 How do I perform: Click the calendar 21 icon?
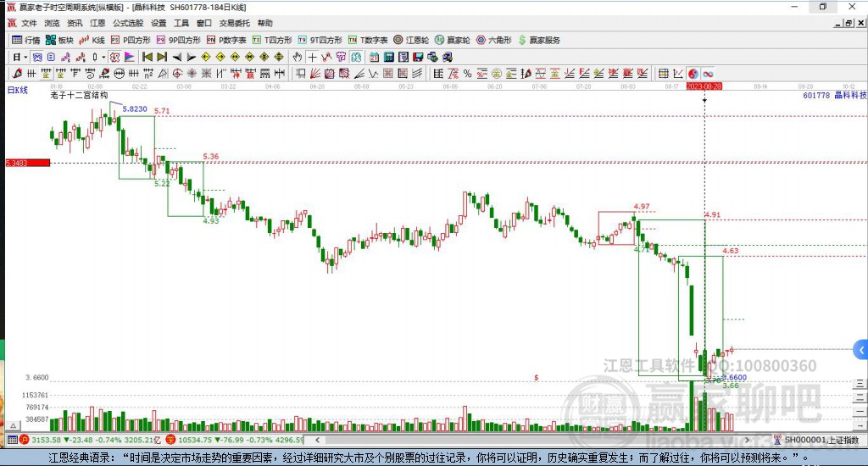tap(374, 57)
